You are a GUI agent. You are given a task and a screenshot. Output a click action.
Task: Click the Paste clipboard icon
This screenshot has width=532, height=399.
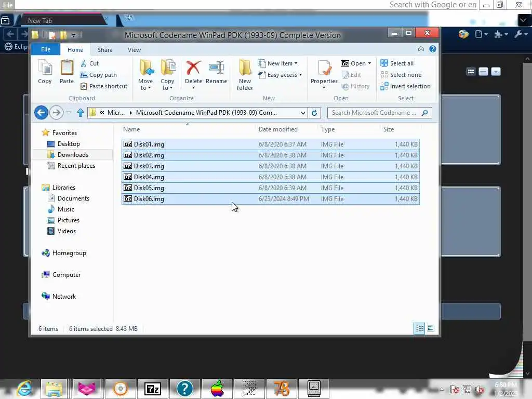click(x=66, y=72)
